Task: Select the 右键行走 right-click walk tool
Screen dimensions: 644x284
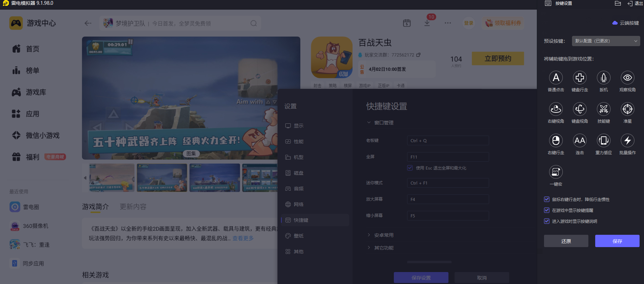Action: pyautogui.click(x=556, y=140)
